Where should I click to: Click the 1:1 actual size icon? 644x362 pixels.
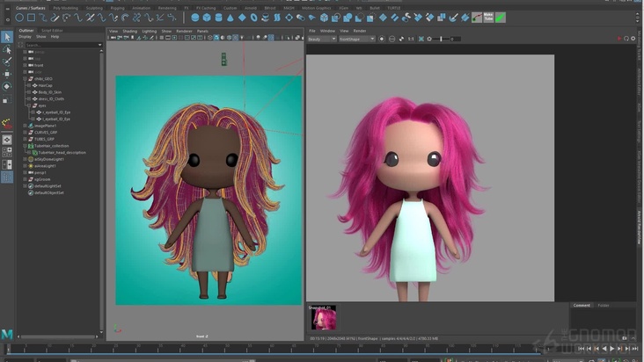coord(411,39)
